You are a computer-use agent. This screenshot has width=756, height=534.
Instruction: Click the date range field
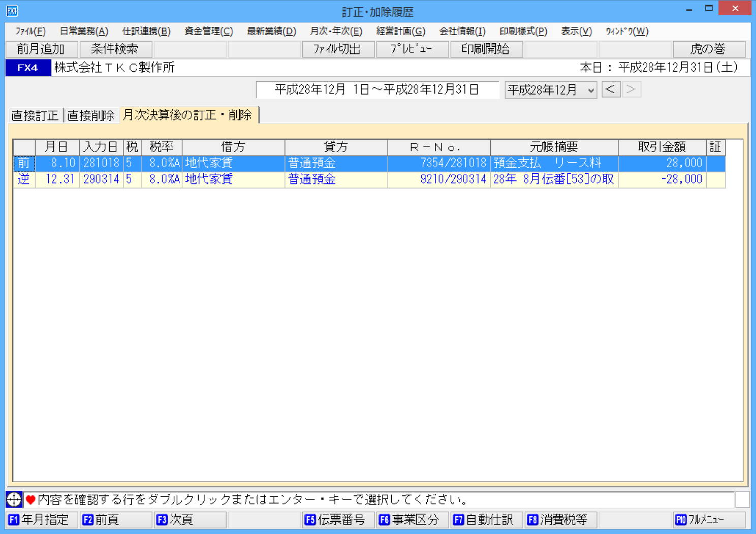[x=377, y=90]
